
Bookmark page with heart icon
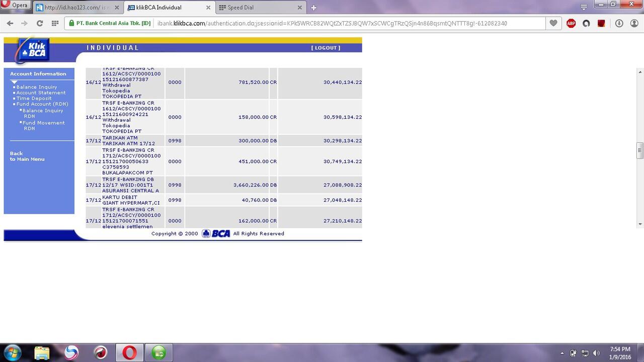553,23
